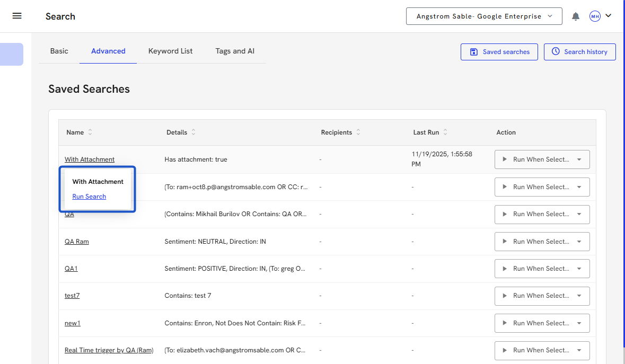Open the QA Ram saved search
The width and height of the screenshot is (625, 364).
77,242
